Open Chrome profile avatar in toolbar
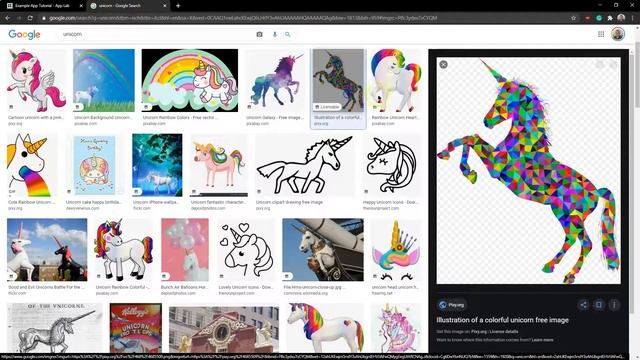This screenshot has width=640, height=360. pyautogui.click(x=621, y=18)
